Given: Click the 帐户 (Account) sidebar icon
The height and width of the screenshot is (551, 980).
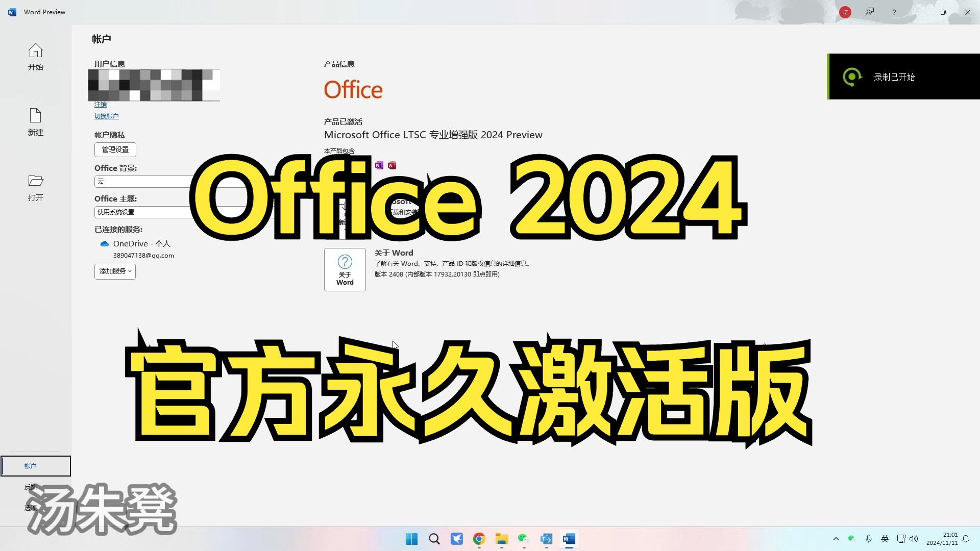Looking at the screenshot, I should click(31, 466).
